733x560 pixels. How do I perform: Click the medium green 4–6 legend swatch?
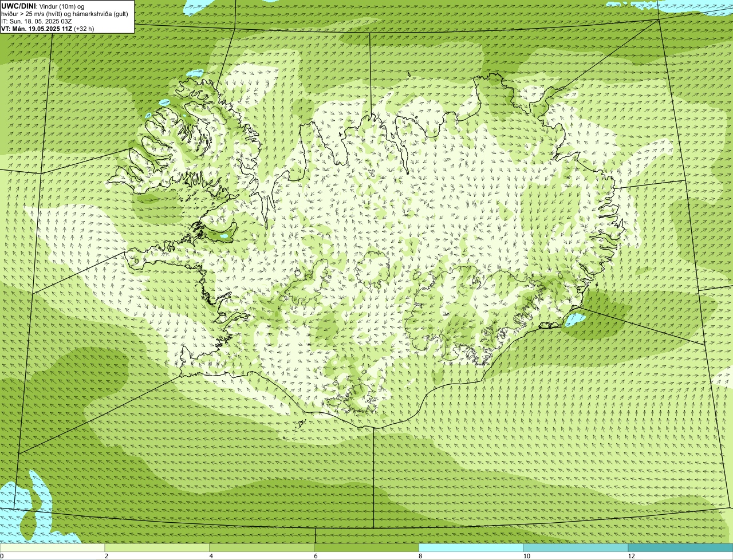[262, 548]
